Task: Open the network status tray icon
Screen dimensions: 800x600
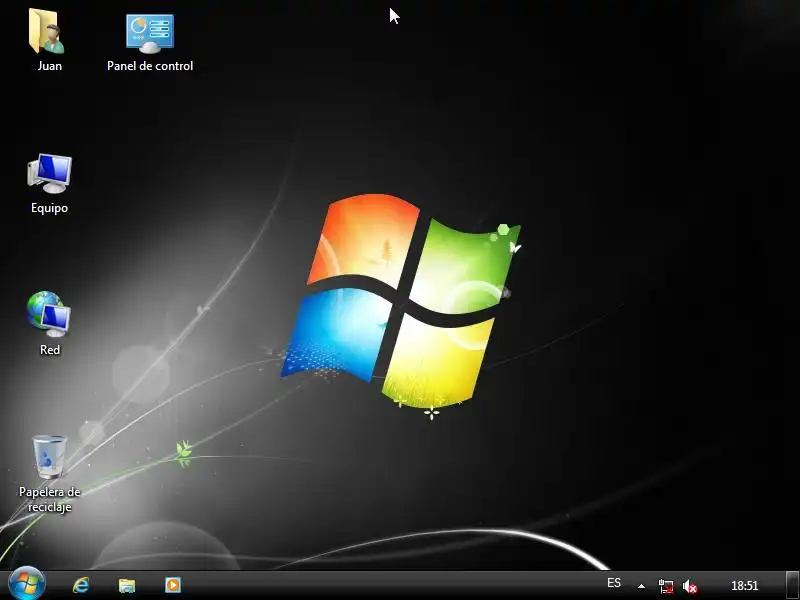Action: coord(666,586)
